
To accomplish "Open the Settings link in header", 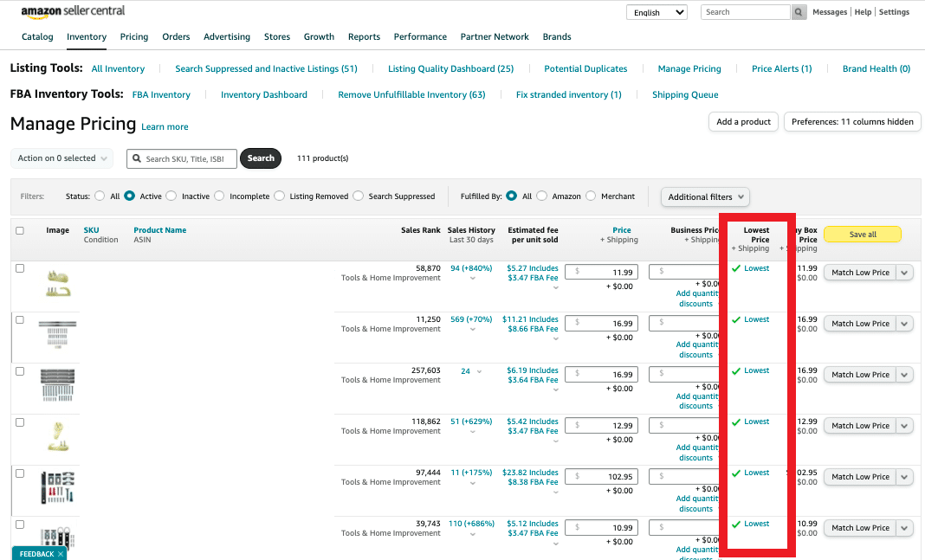I will [894, 12].
